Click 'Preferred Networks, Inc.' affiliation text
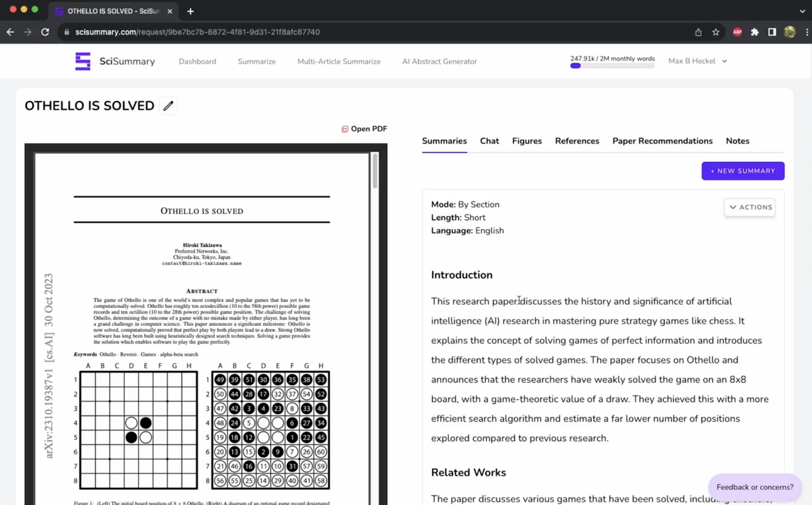This screenshot has width=812, height=505. point(202,251)
